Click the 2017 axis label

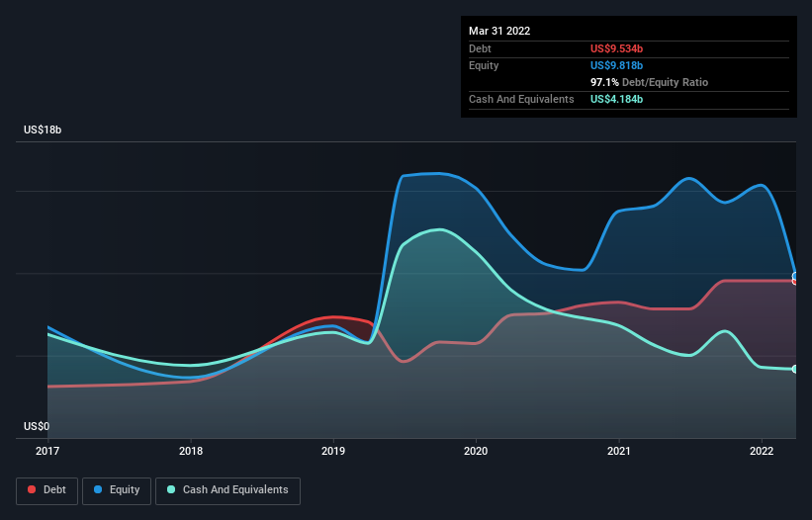pyautogui.click(x=47, y=451)
